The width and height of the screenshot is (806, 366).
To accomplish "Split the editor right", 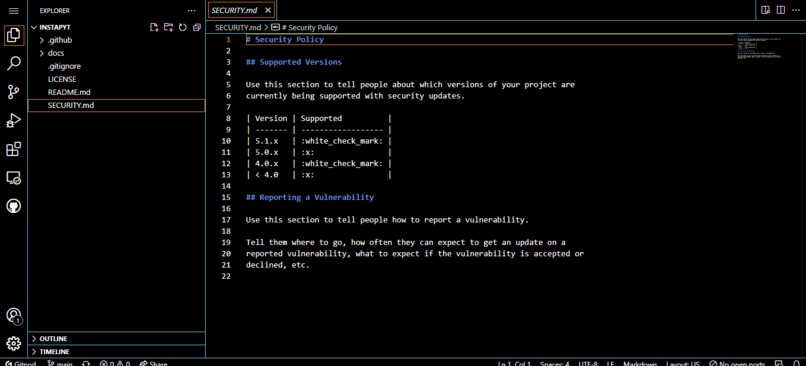I will (781, 10).
